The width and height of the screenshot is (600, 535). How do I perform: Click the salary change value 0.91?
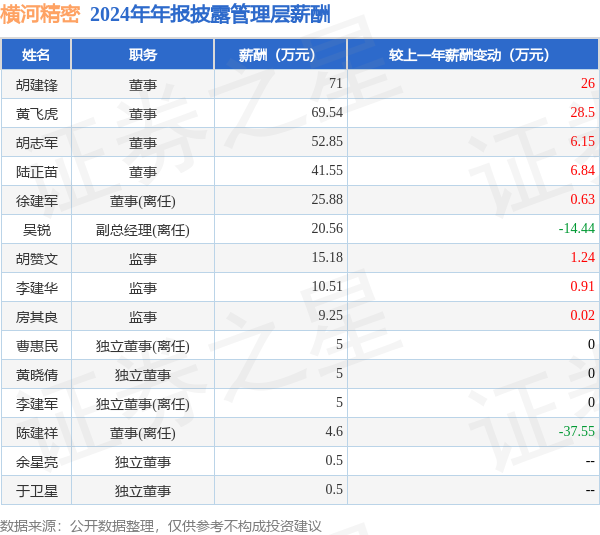click(x=582, y=286)
